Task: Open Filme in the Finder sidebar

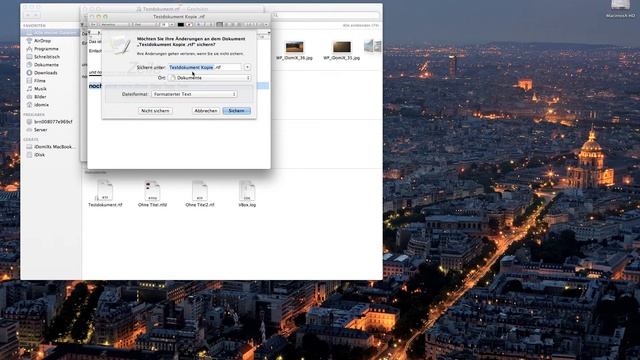Action: click(40, 81)
